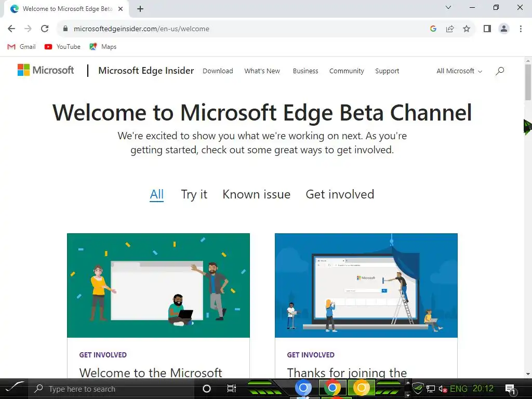The width and height of the screenshot is (532, 399).
Task: Click the browser forward arrow
Action: coord(28,29)
